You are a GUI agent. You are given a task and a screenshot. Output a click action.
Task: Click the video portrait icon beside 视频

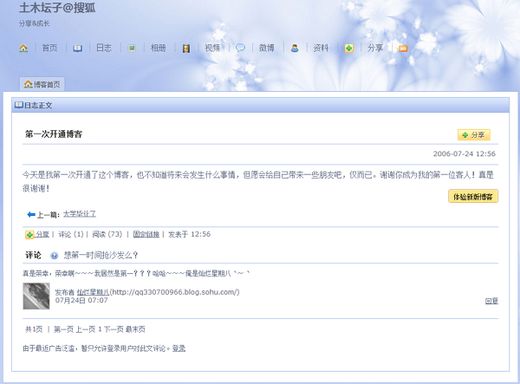click(186, 48)
